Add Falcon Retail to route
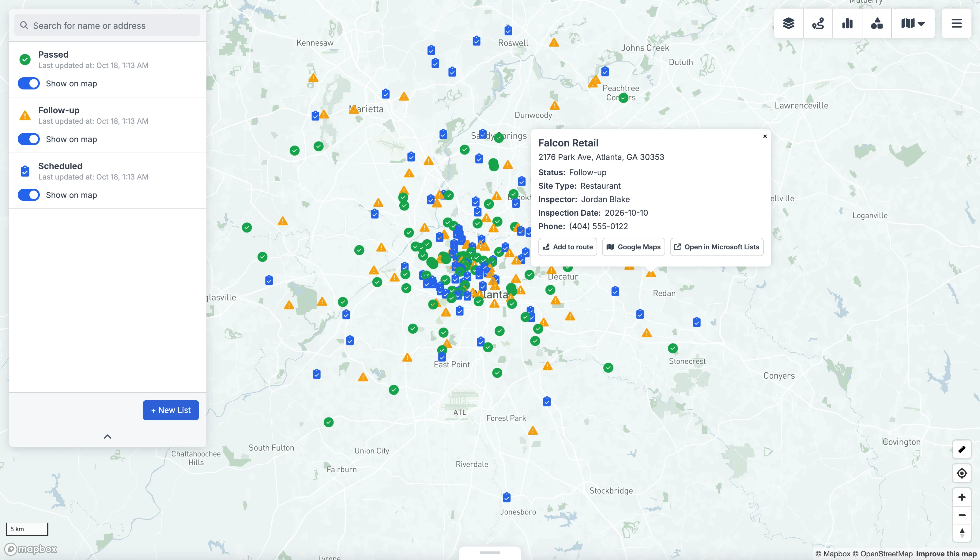This screenshot has width=980, height=560. coord(567,247)
